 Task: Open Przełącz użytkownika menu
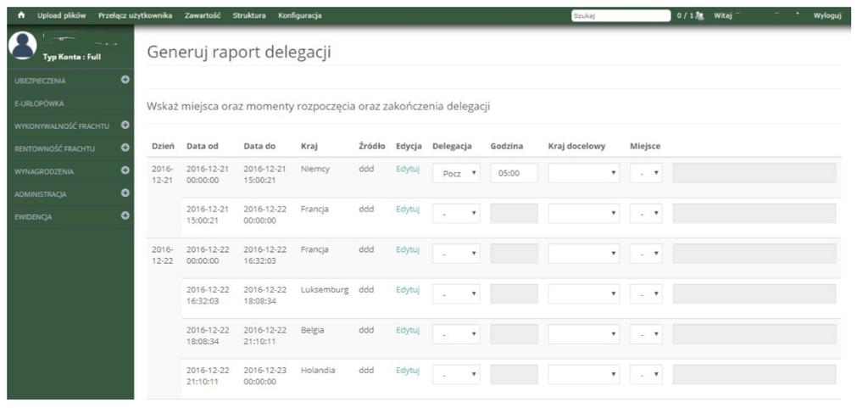coord(135,15)
